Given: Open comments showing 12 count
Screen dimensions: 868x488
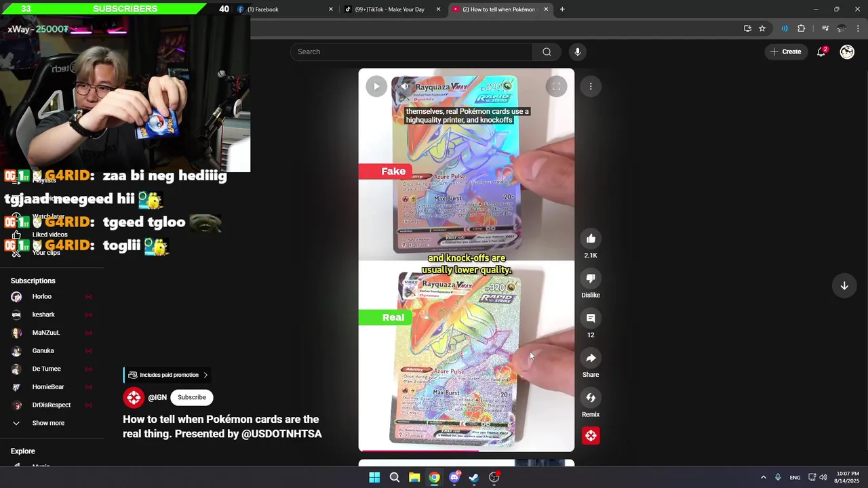Looking at the screenshot, I should point(591,318).
